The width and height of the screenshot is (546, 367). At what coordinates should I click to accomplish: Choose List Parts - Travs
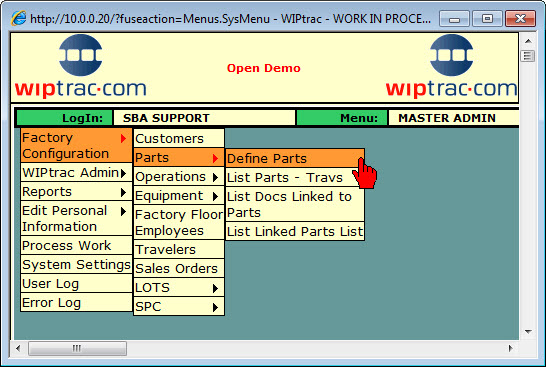(295, 178)
